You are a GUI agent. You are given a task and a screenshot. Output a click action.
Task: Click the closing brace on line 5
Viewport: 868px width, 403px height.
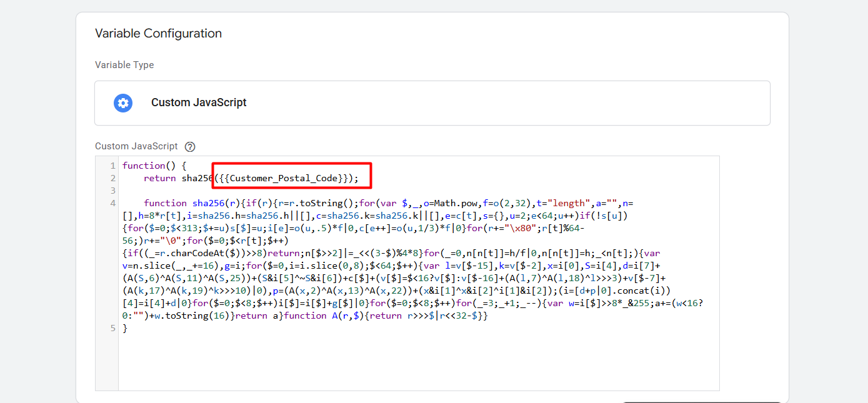tap(125, 328)
